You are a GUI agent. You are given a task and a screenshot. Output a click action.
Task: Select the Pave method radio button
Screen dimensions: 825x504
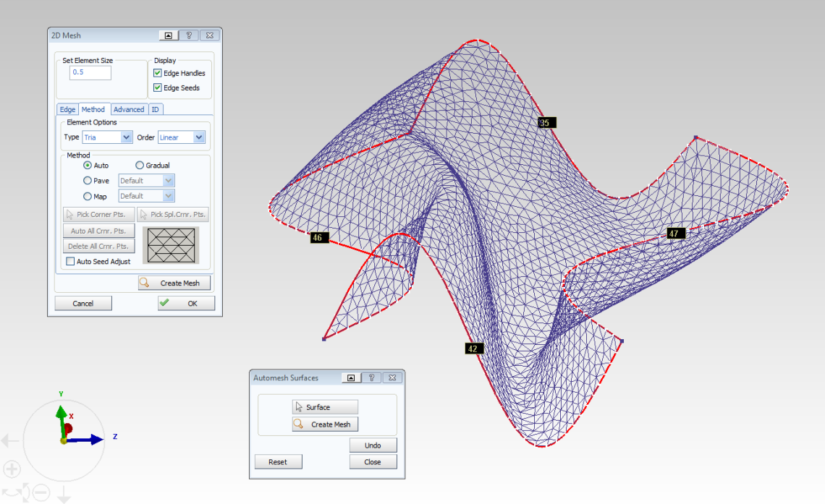[88, 180]
